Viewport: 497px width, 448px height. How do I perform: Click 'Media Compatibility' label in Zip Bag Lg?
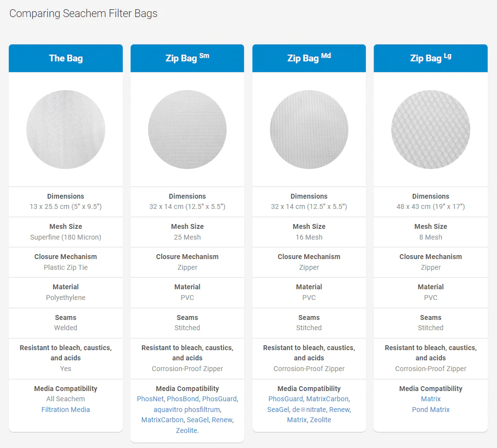430,389
